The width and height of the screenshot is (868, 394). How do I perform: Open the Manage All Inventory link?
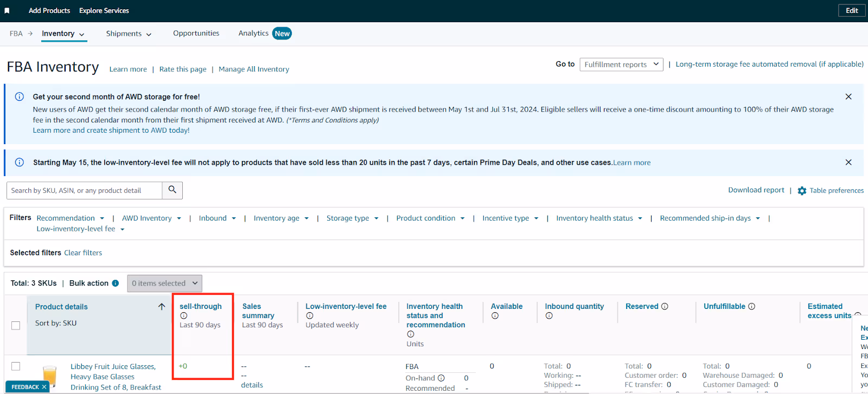point(254,69)
